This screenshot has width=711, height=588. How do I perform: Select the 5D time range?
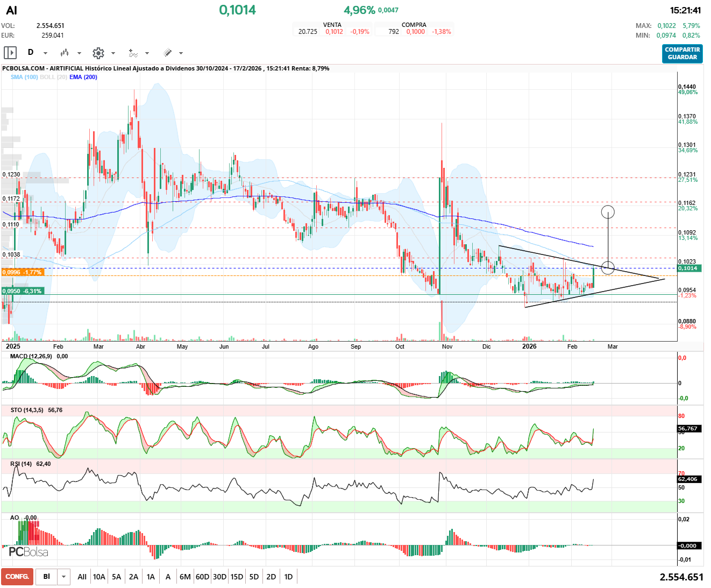pyautogui.click(x=254, y=577)
